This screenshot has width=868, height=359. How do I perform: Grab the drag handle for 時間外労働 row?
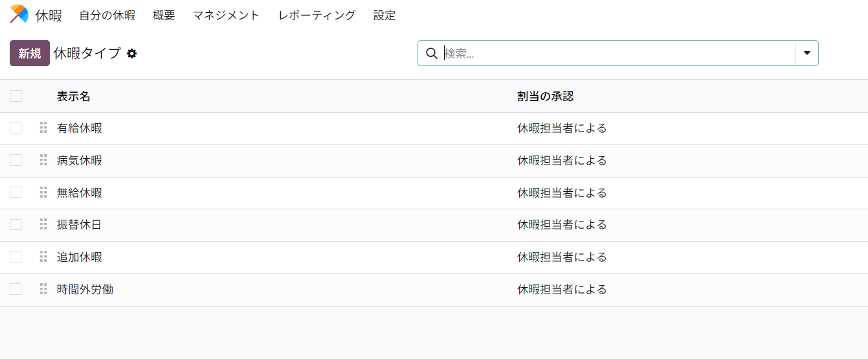(43, 290)
